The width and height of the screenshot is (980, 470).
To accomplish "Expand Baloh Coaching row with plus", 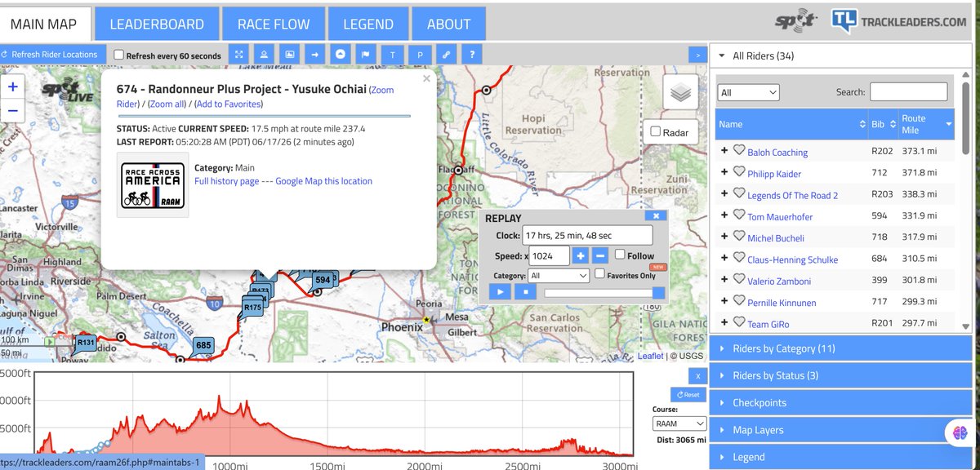I will point(724,151).
